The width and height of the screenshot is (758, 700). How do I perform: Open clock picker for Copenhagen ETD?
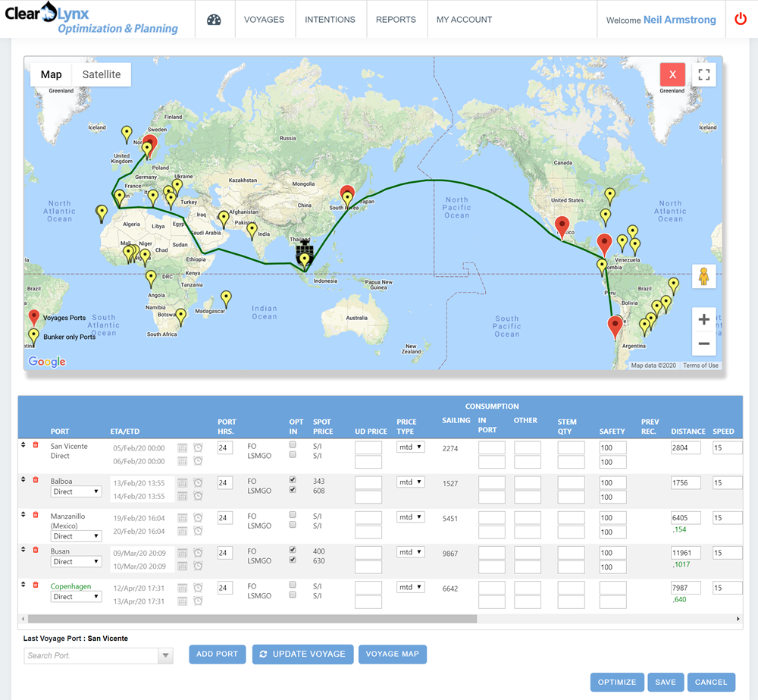tap(198, 601)
